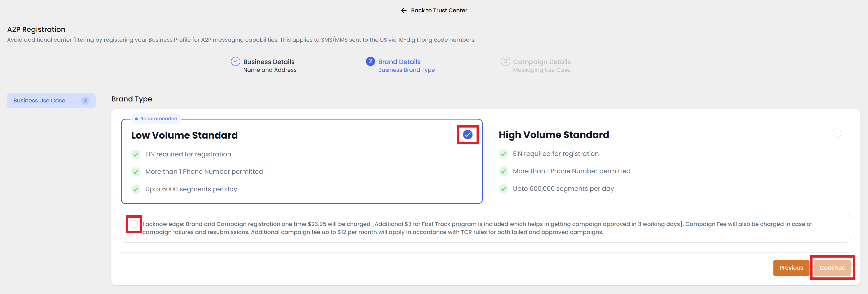
Task: Click the Brand Details step number 2 icon
Action: tap(370, 61)
